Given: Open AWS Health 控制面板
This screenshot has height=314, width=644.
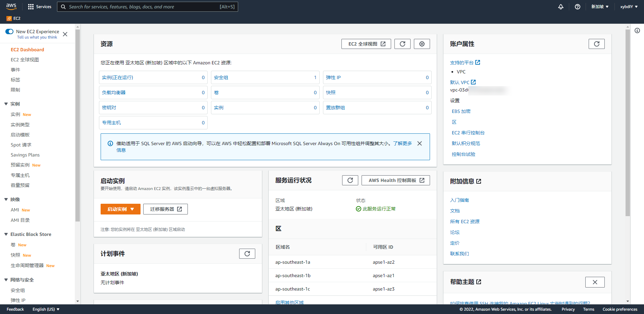Looking at the screenshot, I should [x=396, y=180].
